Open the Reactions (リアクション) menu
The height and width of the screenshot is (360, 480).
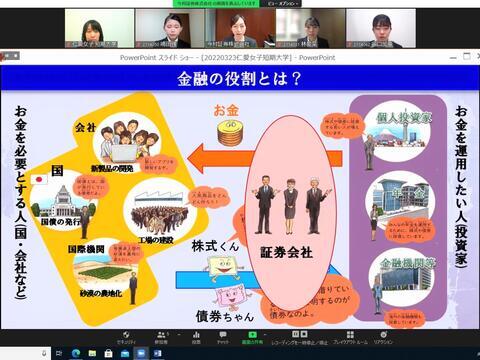point(383,337)
